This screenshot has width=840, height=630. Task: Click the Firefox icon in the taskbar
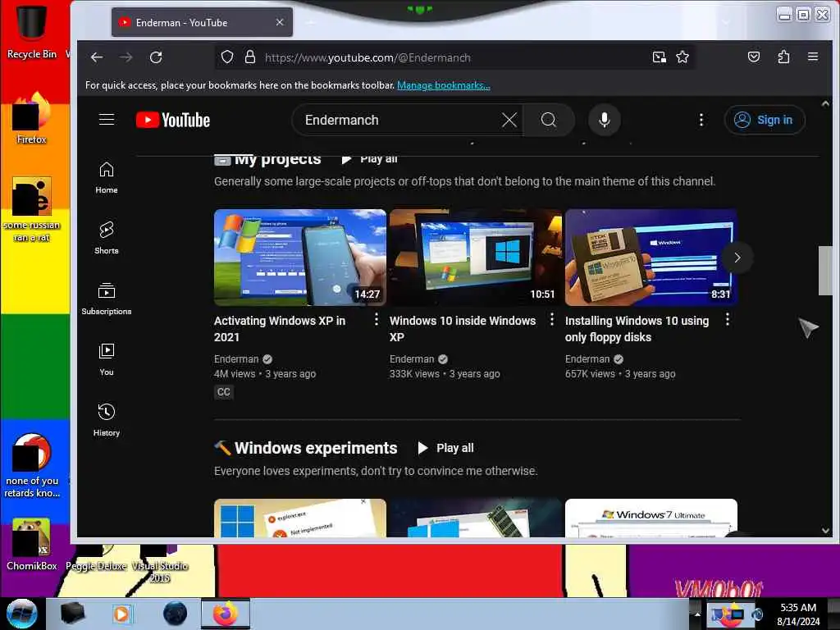point(226,614)
